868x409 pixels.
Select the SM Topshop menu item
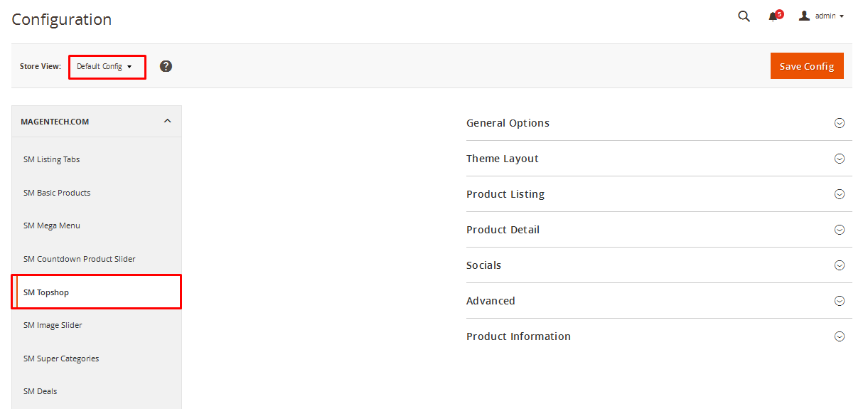tap(97, 292)
